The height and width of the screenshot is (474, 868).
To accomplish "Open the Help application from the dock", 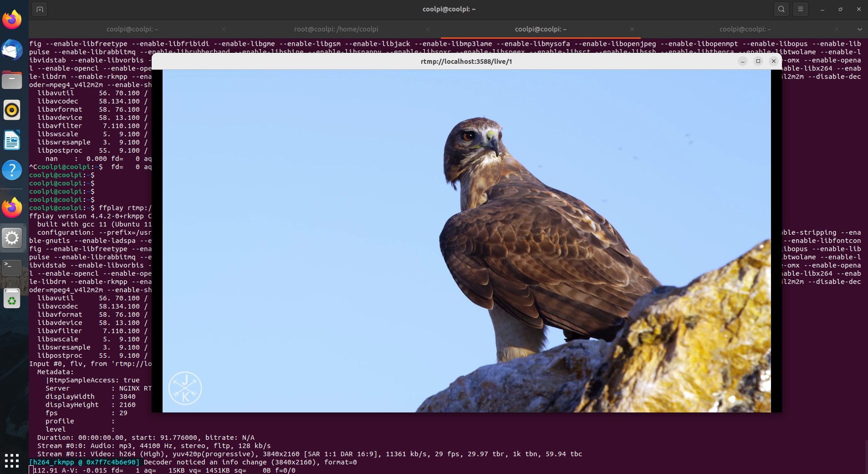I will 12,170.
